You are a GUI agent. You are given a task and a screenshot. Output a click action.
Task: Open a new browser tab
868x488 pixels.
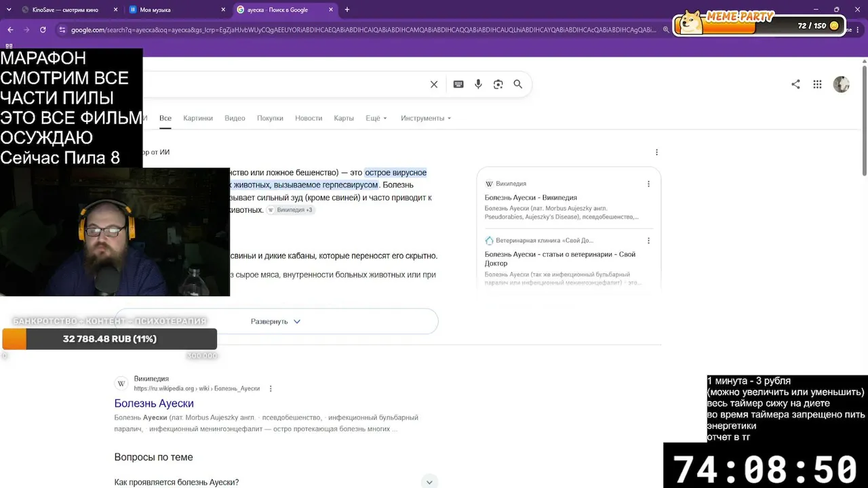347,9
